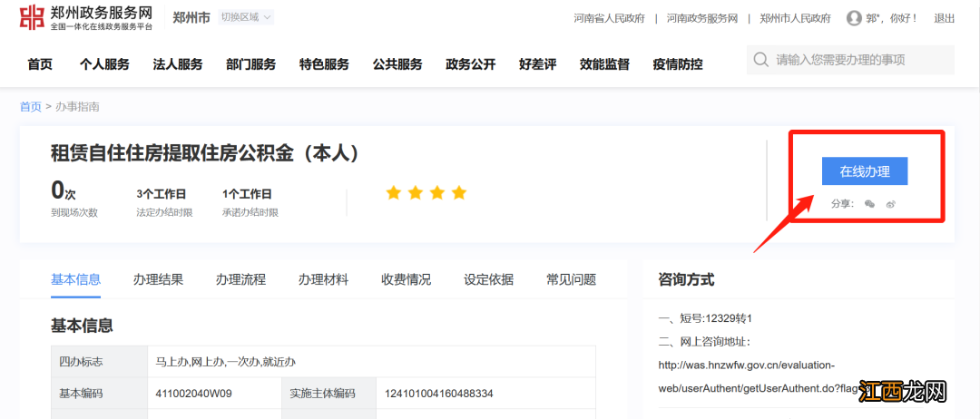Go to 首页 in the navigation bar
This screenshot has height=419, width=980.
[40, 63]
